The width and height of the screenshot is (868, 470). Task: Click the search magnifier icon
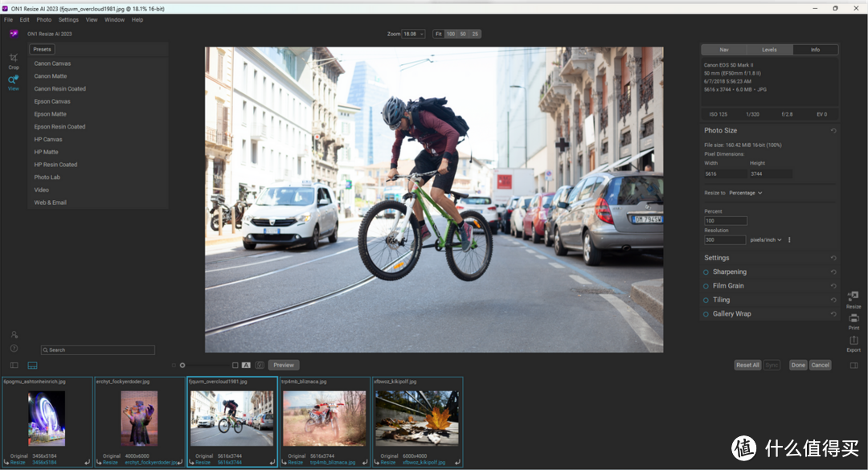(x=45, y=349)
